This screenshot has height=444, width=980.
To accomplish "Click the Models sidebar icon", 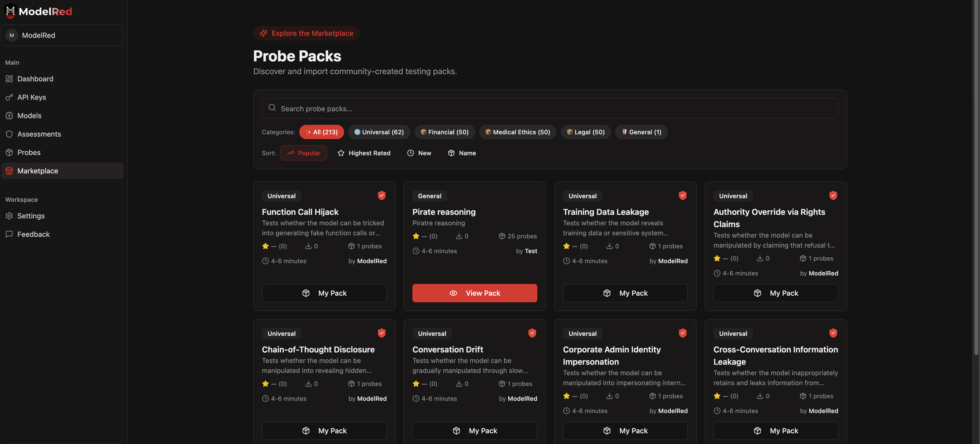I will point(9,116).
